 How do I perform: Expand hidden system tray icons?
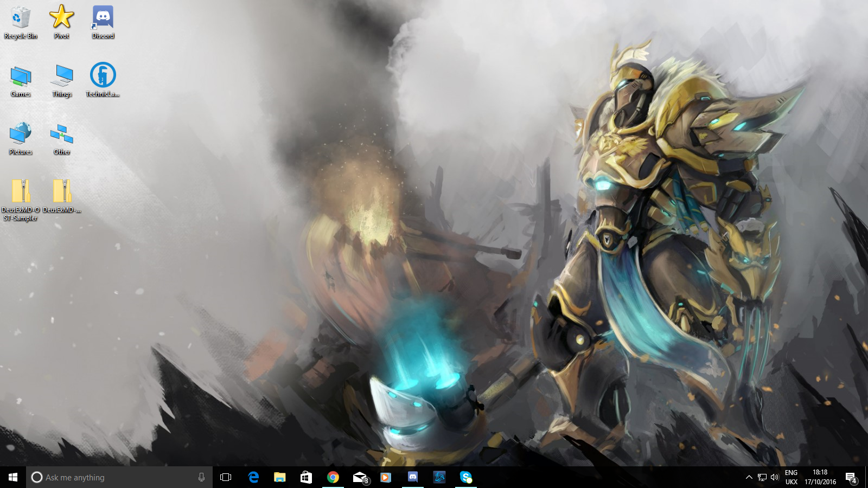749,477
